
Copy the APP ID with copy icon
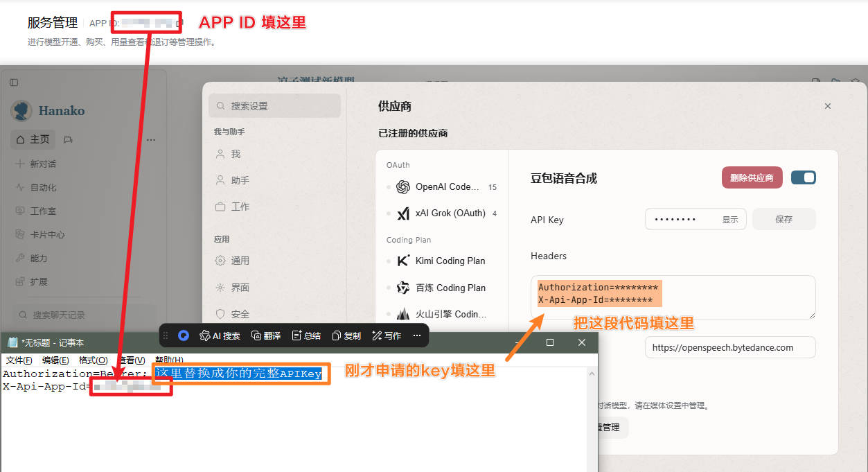179,24
